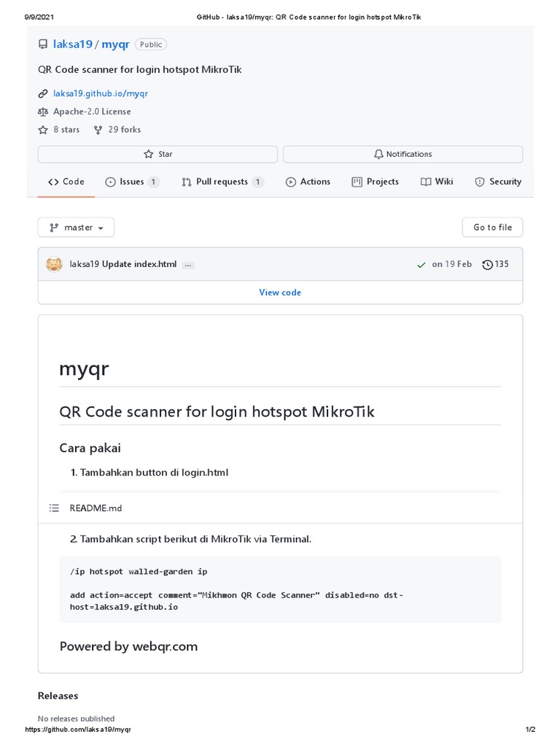Click the license scale icon

43,112
